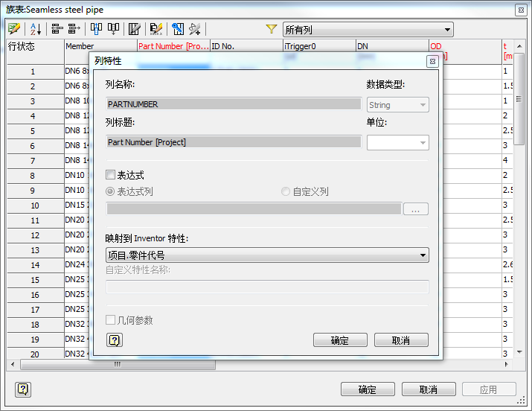The height and width of the screenshot is (411, 532).
Task: Select the 表达式列 radio button
Action: tap(110, 191)
